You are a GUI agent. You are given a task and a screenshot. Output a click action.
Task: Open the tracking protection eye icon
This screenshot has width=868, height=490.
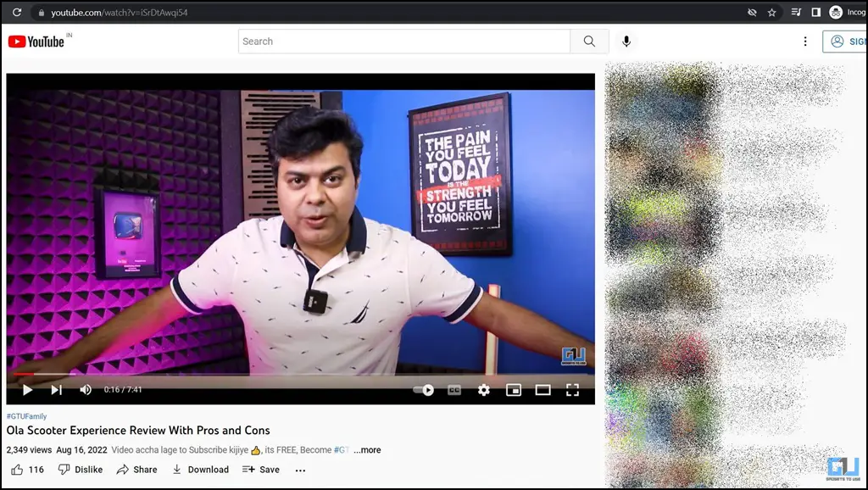tap(752, 12)
